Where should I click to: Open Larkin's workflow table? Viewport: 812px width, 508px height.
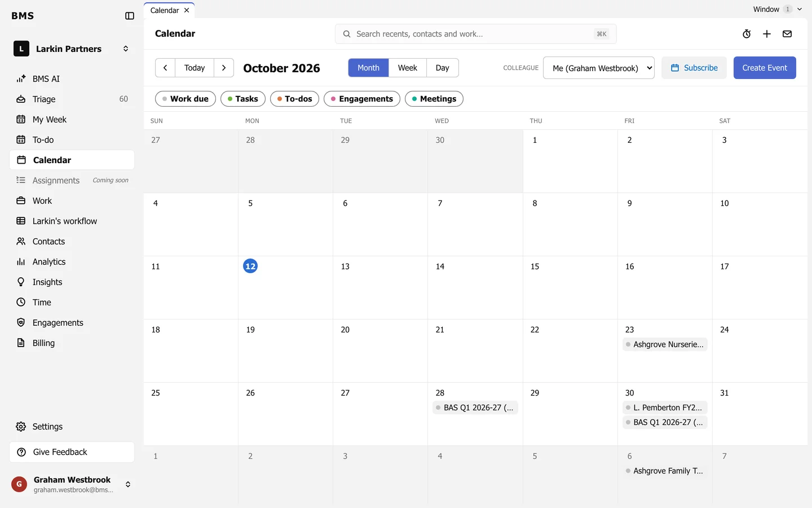point(72,221)
